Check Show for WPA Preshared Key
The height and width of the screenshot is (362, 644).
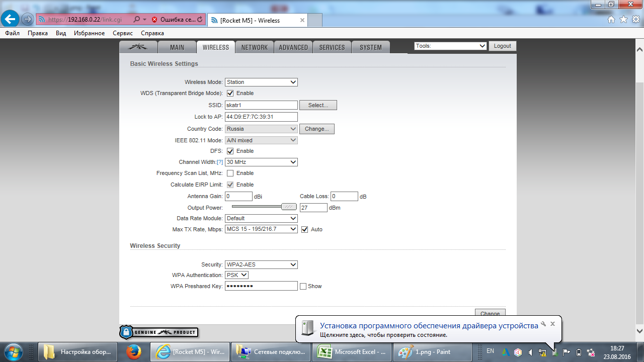(303, 286)
